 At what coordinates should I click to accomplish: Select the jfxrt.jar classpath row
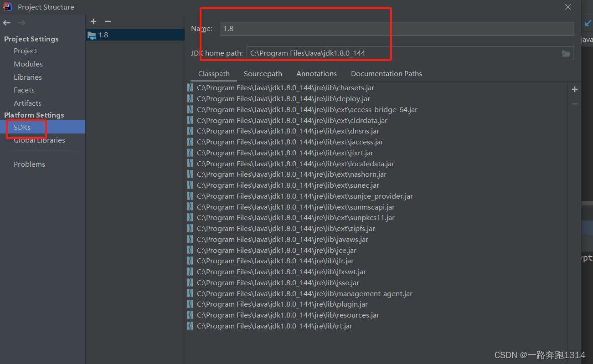(x=376, y=153)
